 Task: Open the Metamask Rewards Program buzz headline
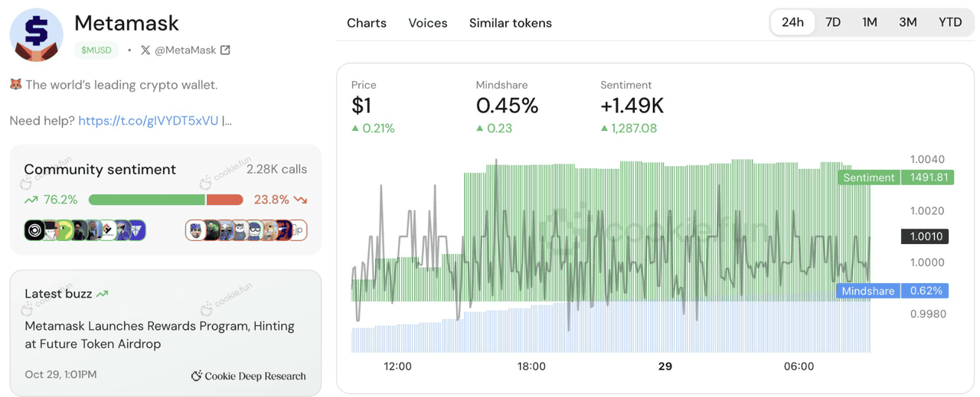159,335
